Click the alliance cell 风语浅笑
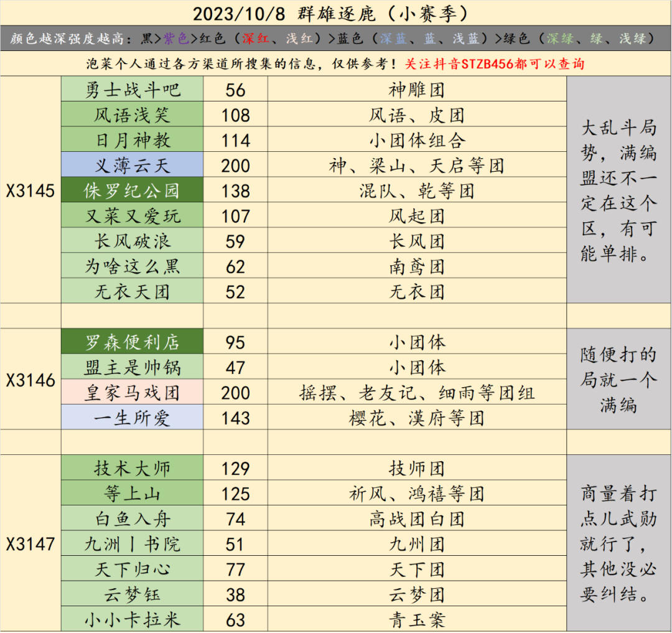 click(x=132, y=115)
